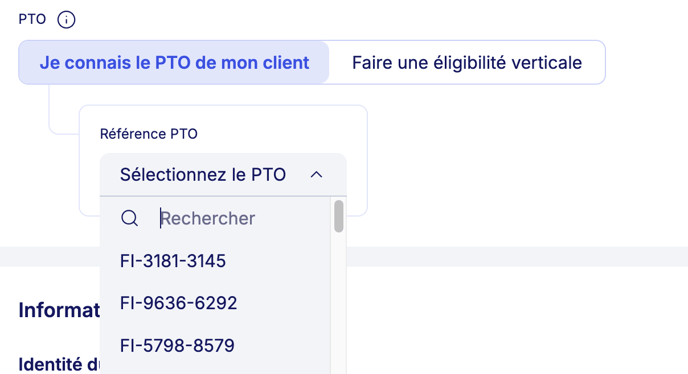The width and height of the screenshot is (688, 374).
Task: Click the 'Sélectionnez le PTO' placeholder text
Action: [203, 175]
